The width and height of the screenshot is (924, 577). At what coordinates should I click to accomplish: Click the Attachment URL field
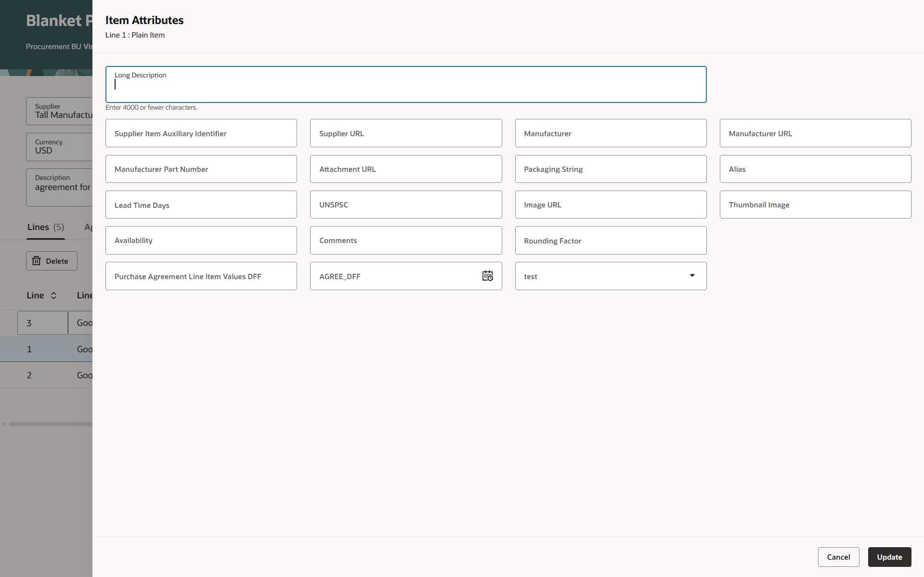tap(406, 169)
